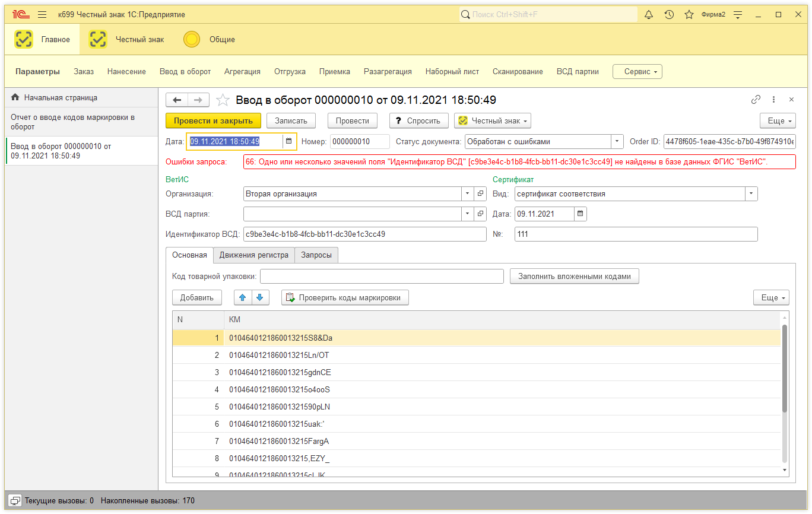Click Спросить button
The width and height of the screenshot is (812, 514).
[418, 120]
